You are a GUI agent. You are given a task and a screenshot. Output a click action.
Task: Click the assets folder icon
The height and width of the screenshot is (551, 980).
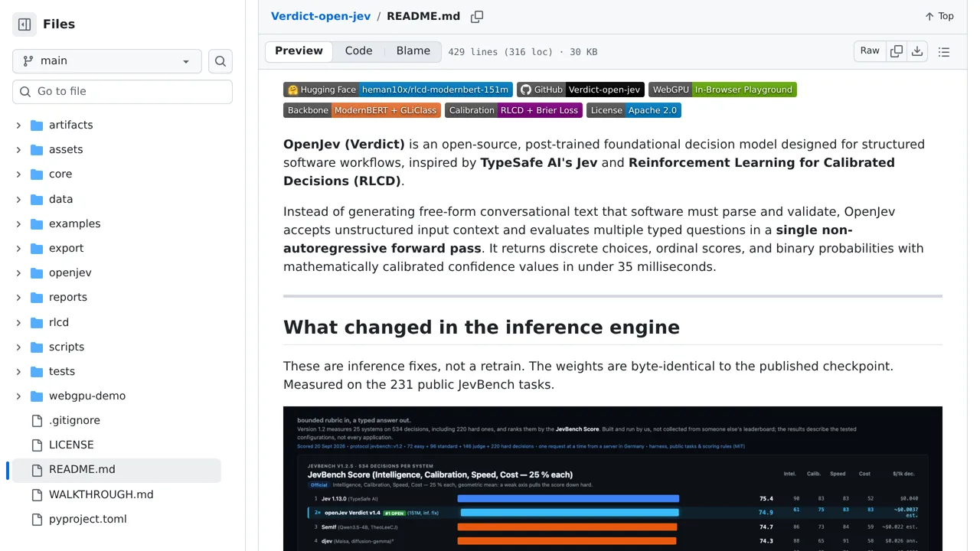coord(37,149)
